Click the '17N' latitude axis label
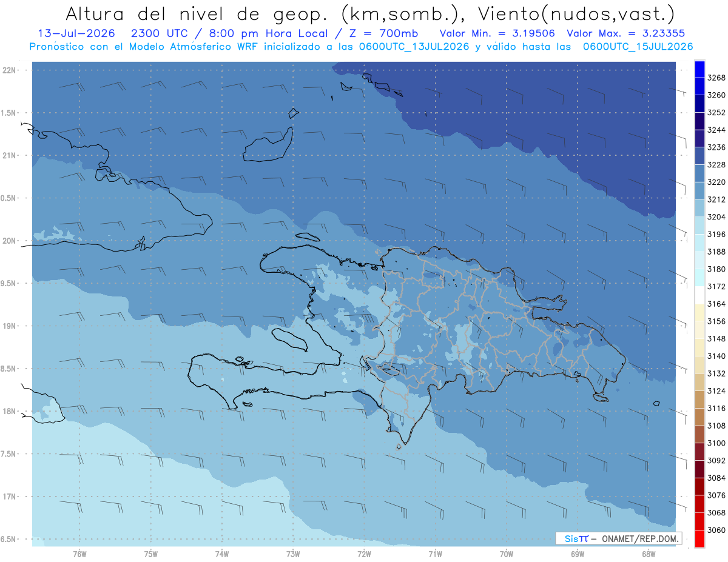This screenshot has height=562, width=728. click(9, 497)
